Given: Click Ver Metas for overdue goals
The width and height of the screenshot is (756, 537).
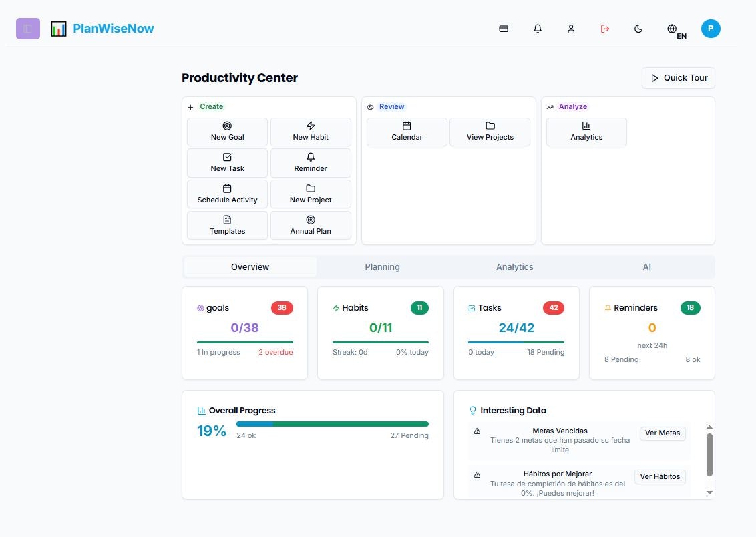Looking at the screenshot, I should pos(662,433).
